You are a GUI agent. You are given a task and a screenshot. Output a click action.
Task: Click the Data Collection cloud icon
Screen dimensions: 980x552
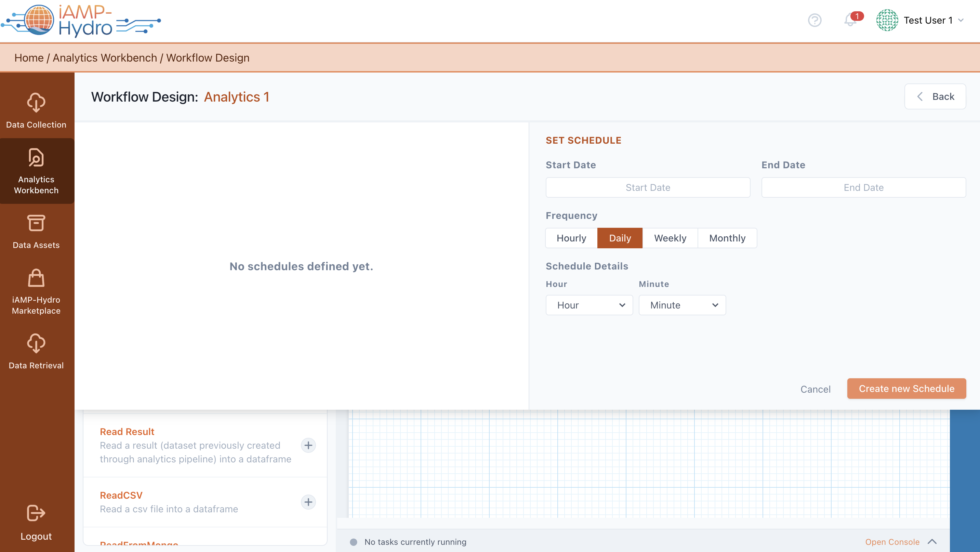coord(36,103)
